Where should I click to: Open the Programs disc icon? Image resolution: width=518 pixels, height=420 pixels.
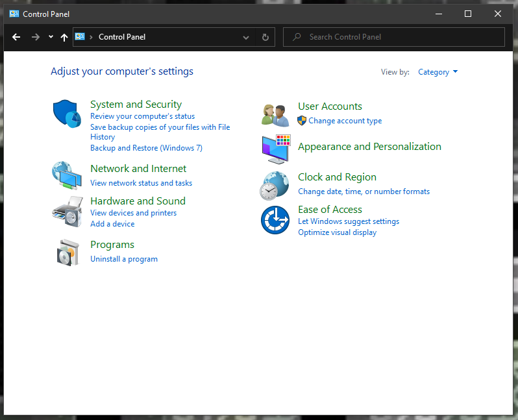point(68,253)
